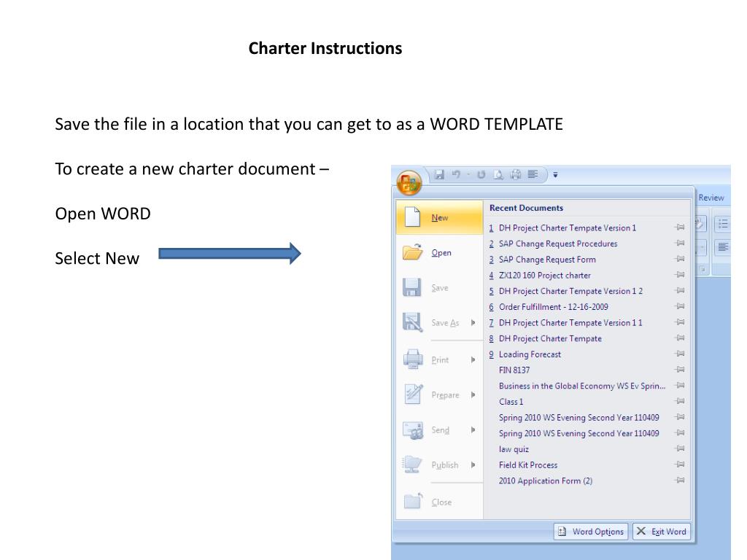This screenshot has width=747, height=560.
Task: Click the Undo arrow icon
Action: coord(456,175)
